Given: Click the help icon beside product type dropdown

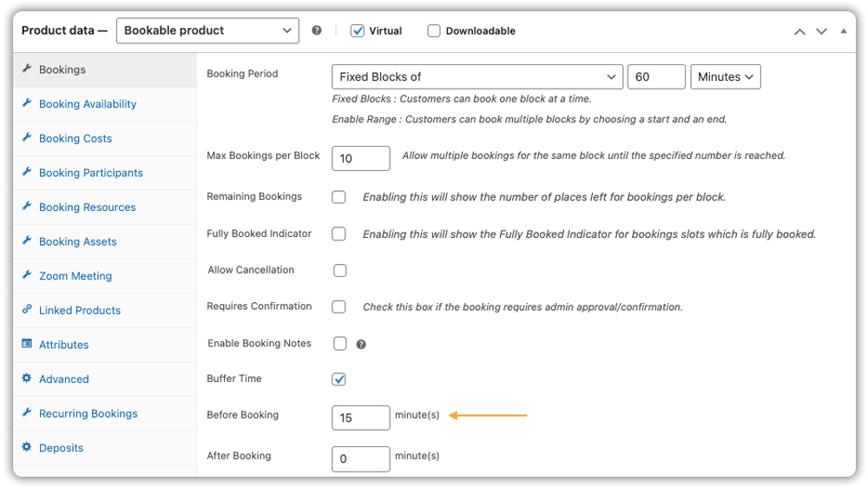Looking at the screenshot, I should coord(317,30).
